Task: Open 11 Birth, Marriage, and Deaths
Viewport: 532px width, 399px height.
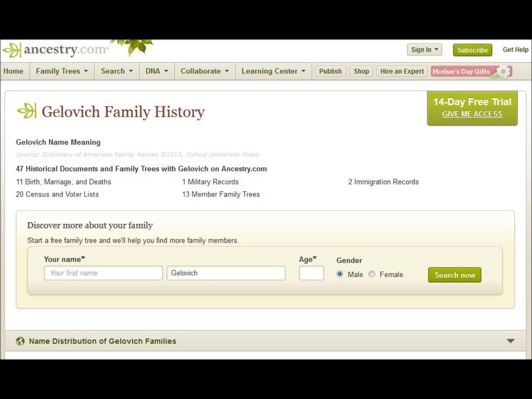Action: (63, 182)
